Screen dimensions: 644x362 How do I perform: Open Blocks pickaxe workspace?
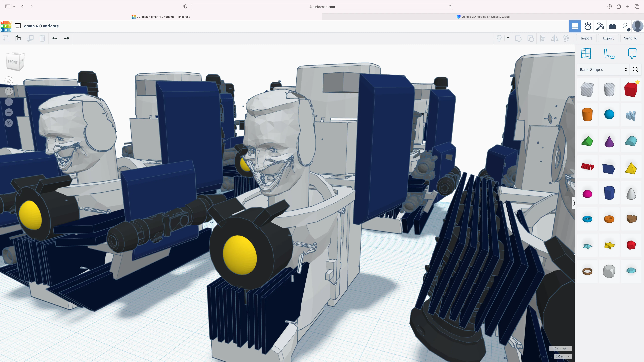[600, 26]
